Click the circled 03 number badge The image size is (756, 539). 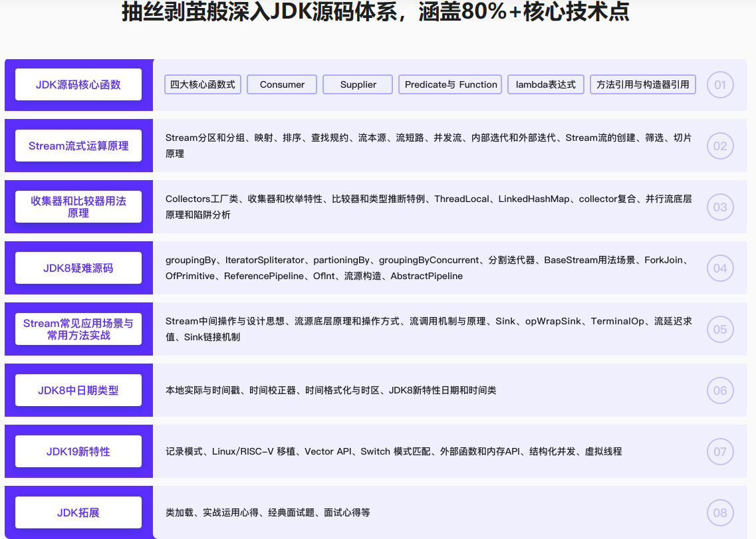(720, 207)
